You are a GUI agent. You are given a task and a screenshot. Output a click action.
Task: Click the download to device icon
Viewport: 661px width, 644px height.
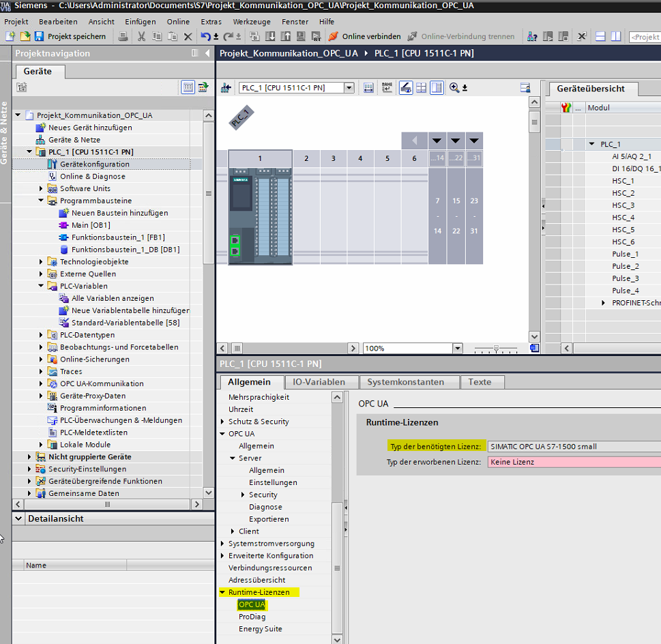[x=270, y=37]
